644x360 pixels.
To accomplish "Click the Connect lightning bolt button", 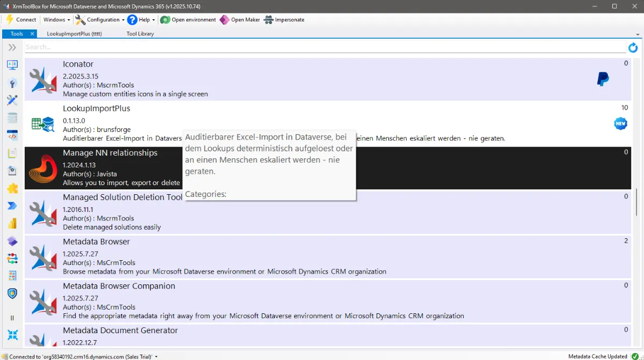I will click(x=20, y=20).
